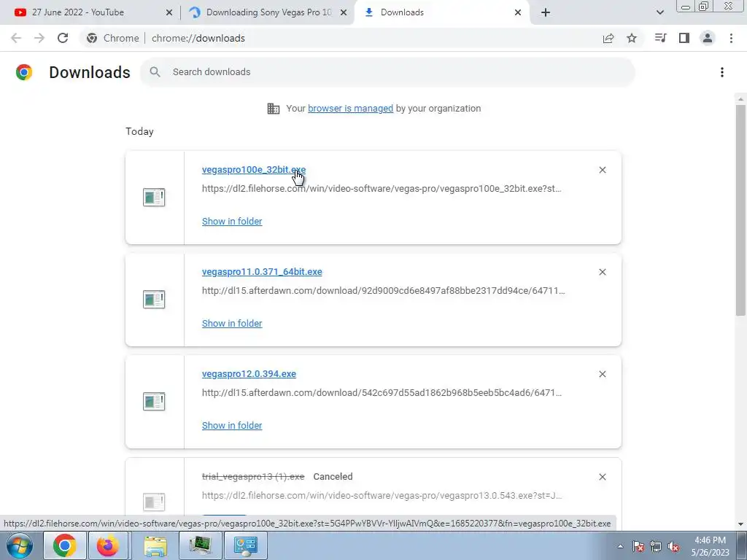
Task: Open the Chrome profile avatar
Action: (708, 38)
